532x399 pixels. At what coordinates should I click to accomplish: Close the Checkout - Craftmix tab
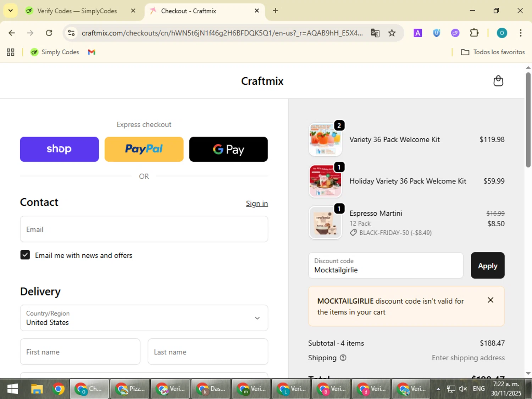pyautogui.click(x=257, y=11)
